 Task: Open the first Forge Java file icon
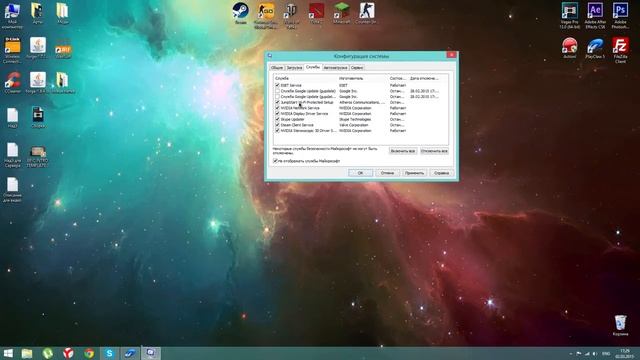(x=38, y=48)
